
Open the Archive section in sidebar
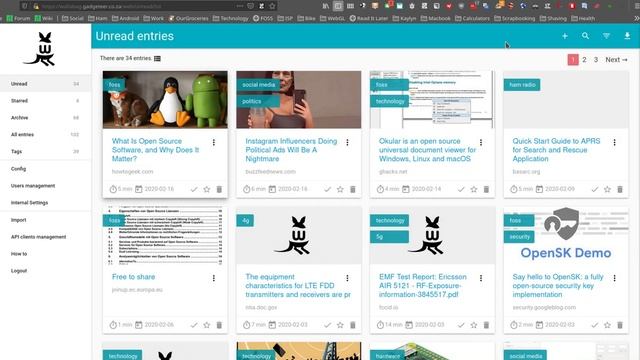pyautogui.click(x=45, y=118)
